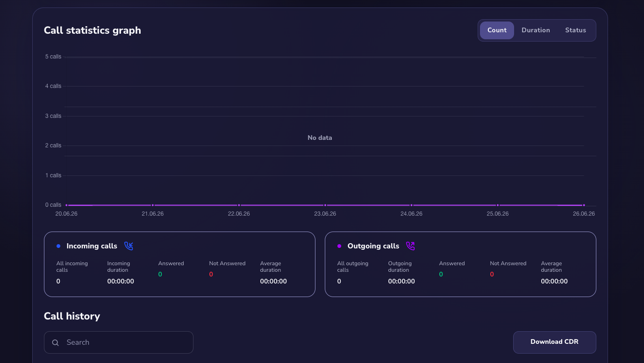
Task: Switch graph to Duration view
Action: coord(536,30)
